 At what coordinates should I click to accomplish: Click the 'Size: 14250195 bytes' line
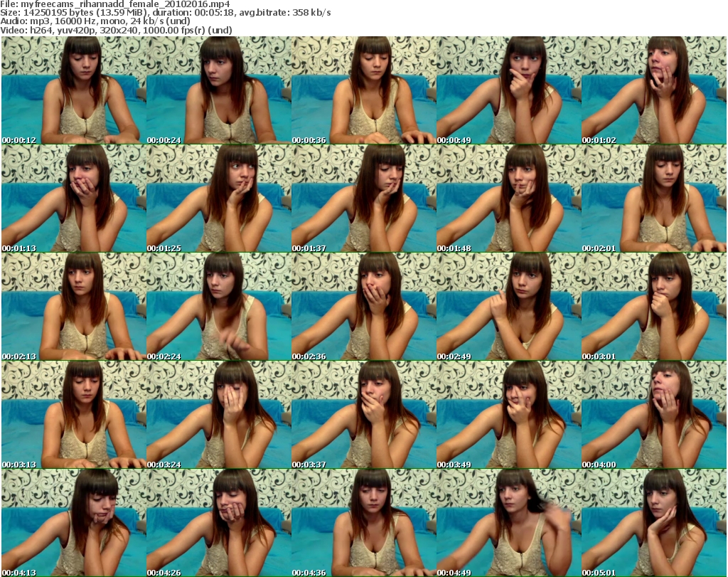point(166,13)
